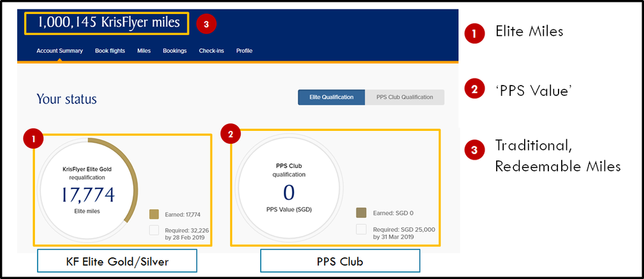The height and width of the screenshot is (279, 644).
Task: Open the Check-ins tab
Action: coord(212,51)
